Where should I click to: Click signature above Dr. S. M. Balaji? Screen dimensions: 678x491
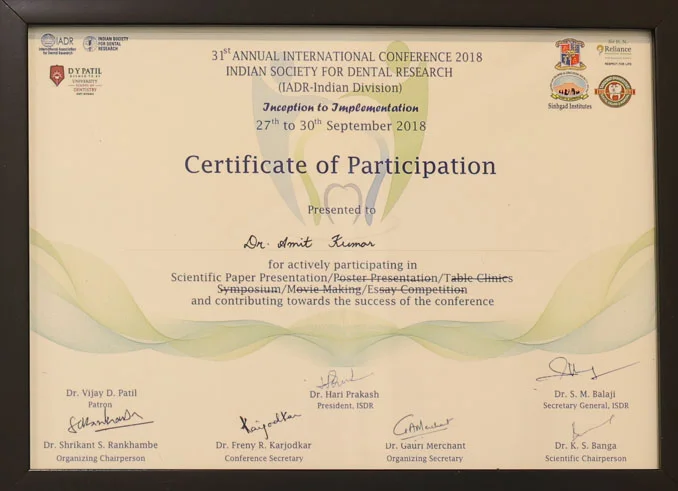[x=586, y=370]
